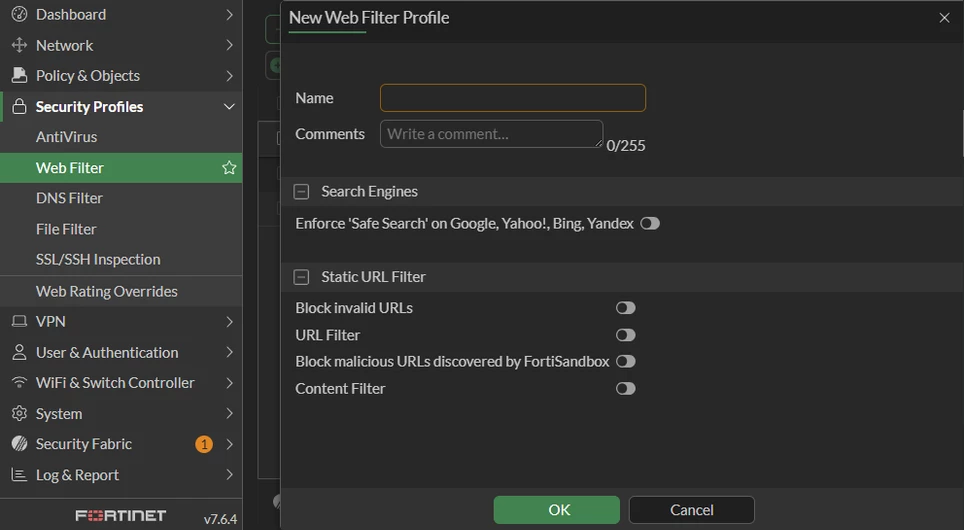Toggle Block invalid URLs on
The image size is (964, 530).
[626, 308]
